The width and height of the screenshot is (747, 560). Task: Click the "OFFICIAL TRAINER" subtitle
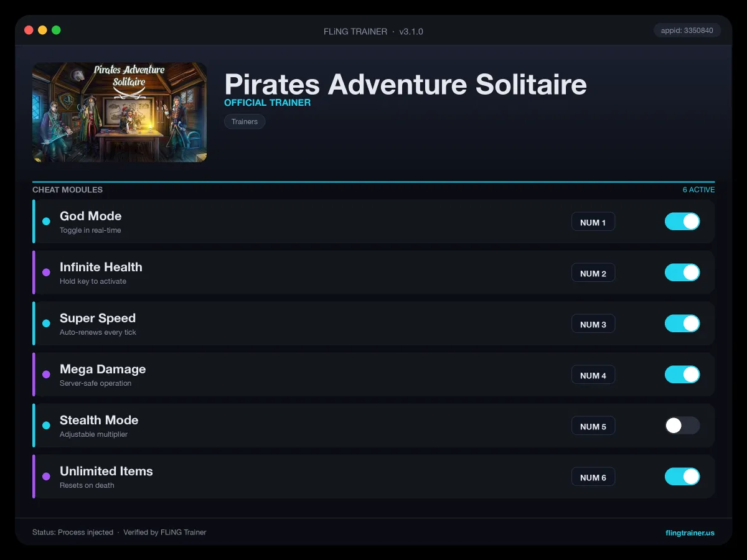[267, 103]
